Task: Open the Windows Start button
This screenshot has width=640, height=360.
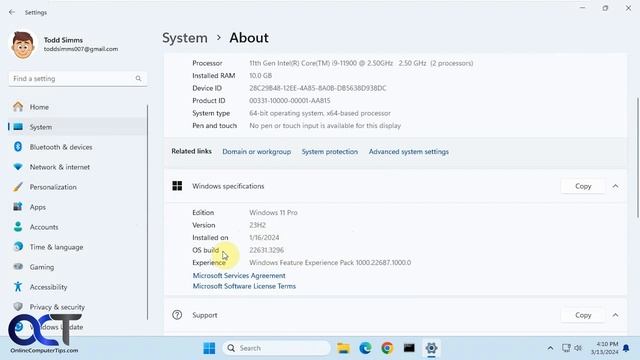Action: (x=209, y=348)
